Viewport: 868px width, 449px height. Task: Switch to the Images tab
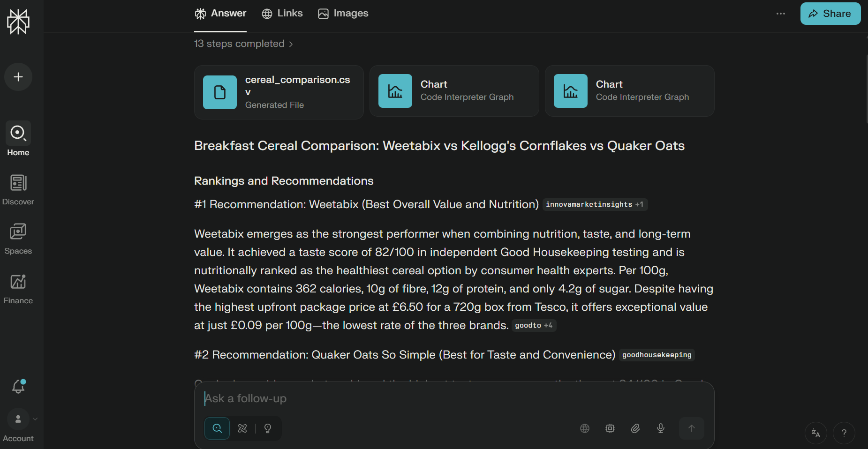click(343, 14)
